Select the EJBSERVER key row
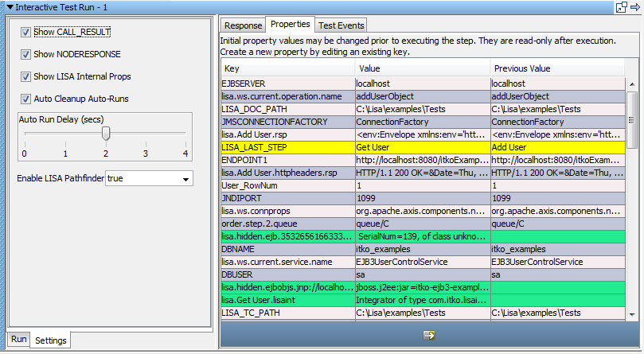This screenshot has width=644, height=354. click(288, 84)
